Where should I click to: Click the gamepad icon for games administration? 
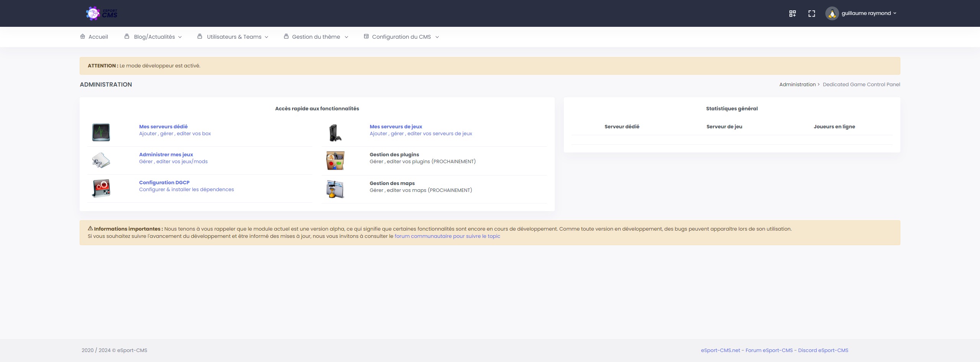click(101, 161)
